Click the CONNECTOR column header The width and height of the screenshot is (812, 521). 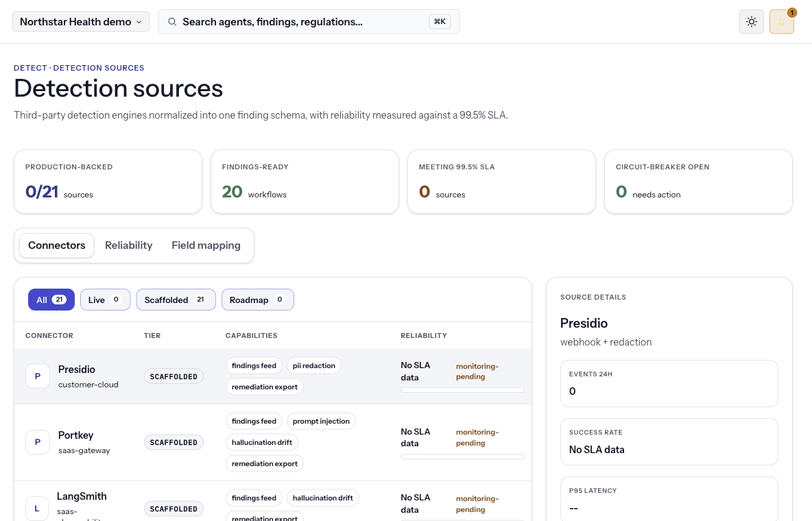pos(49,336)
